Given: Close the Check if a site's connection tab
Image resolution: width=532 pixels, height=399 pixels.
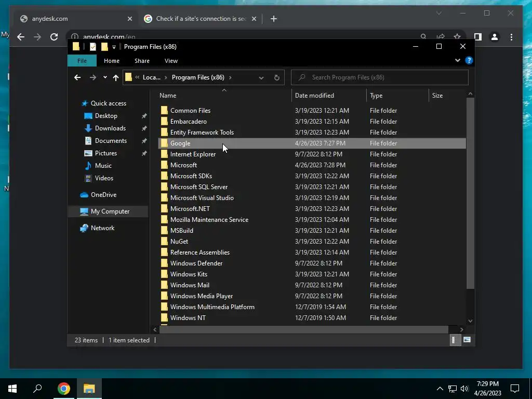Looking at the screenshot, I should click(254, 19).
